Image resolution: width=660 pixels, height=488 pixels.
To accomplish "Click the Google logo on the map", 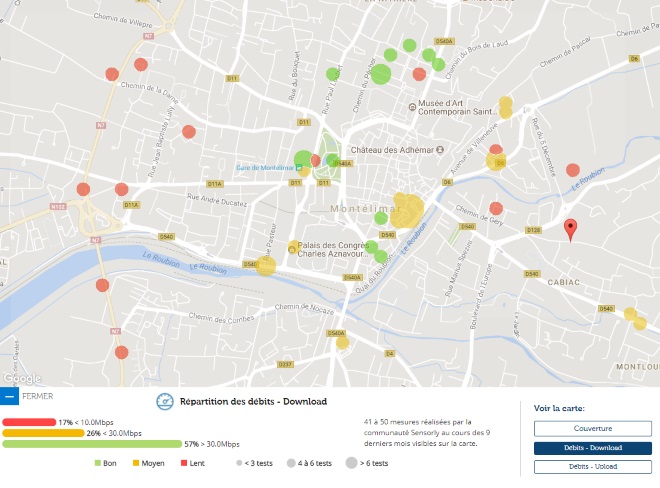I will (22, 379).
